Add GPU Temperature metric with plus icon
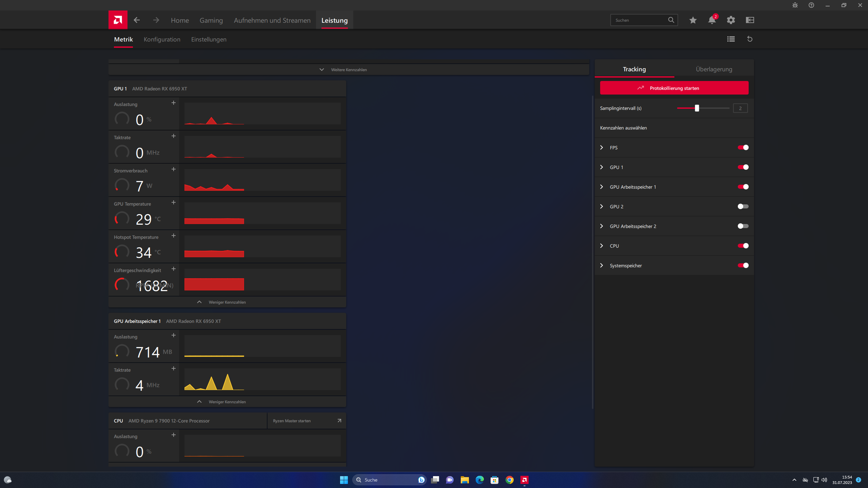The width and height of the screenshot is (868, 488). point(173,202)
